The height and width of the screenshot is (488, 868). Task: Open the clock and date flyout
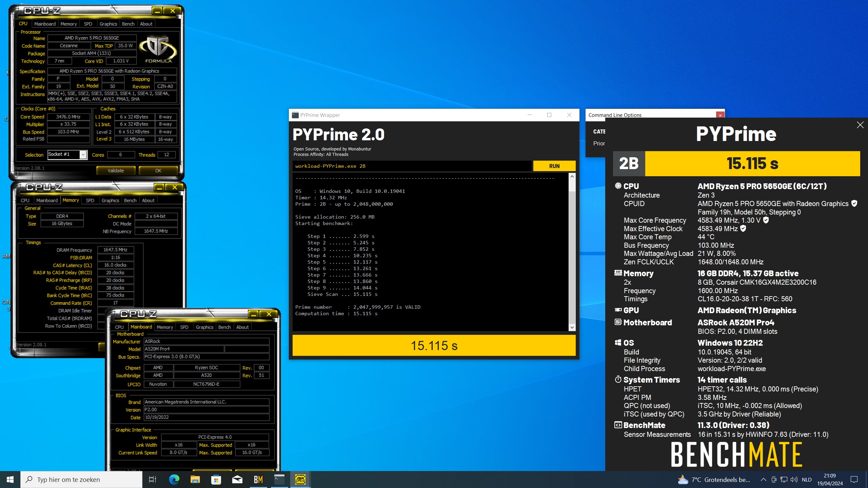(830, 480)
